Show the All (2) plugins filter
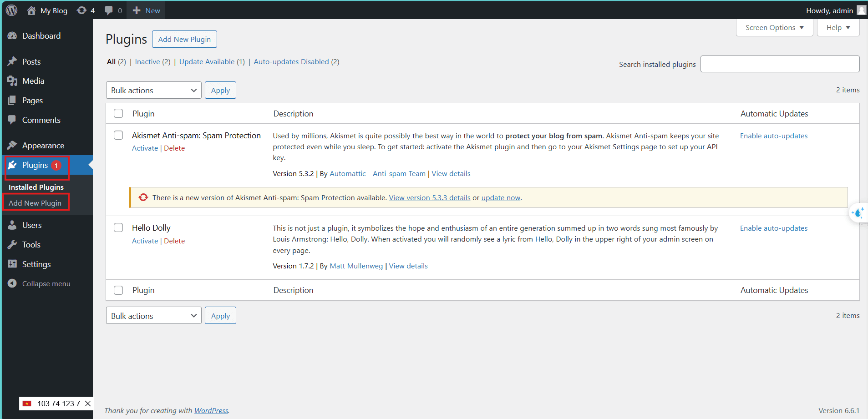 pyautogui.click(x=117, y=62)
